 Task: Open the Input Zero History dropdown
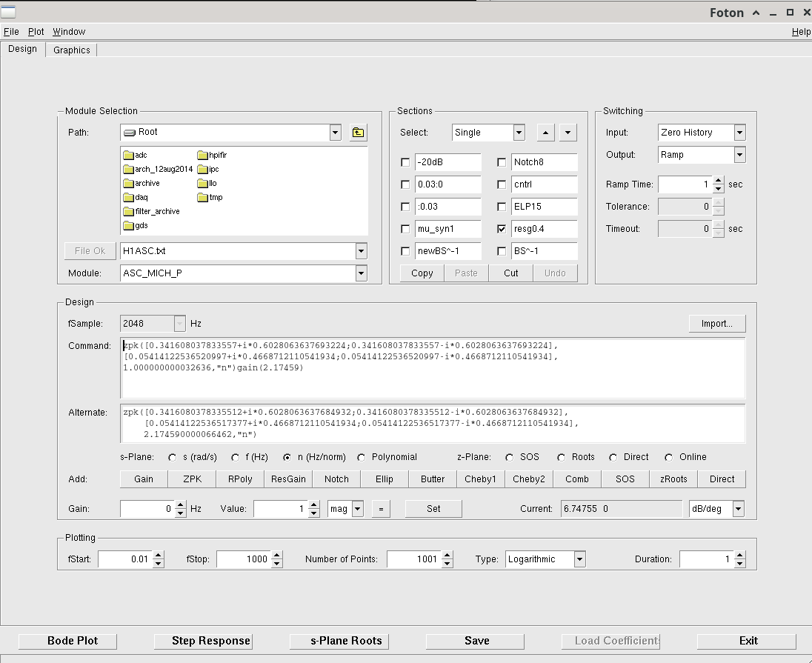[739, 133]
